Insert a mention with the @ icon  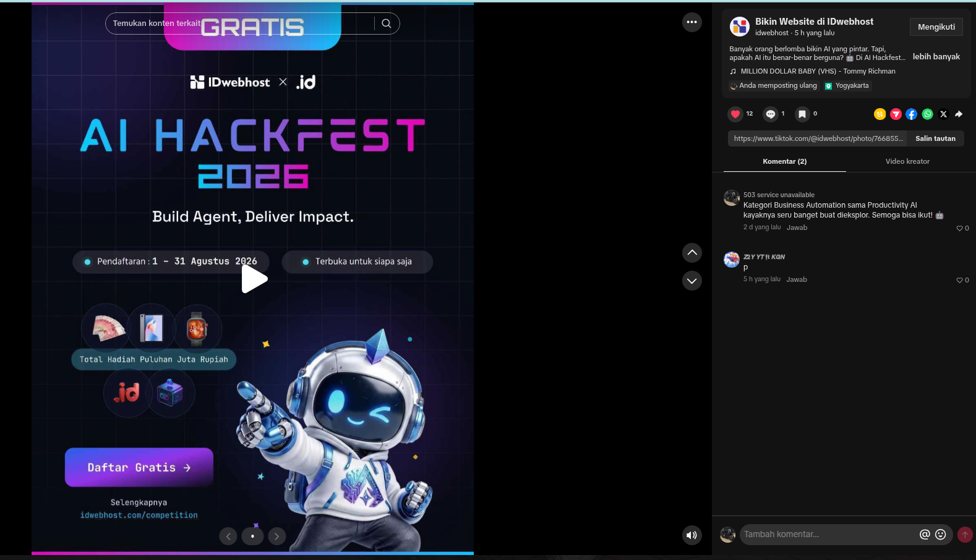click(x=925, y=535)
